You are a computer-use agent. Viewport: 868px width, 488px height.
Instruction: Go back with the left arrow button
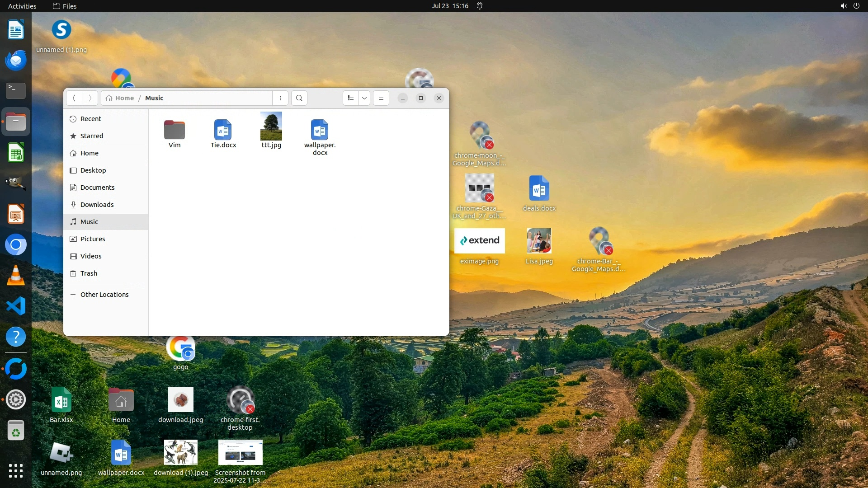point(74,98)
